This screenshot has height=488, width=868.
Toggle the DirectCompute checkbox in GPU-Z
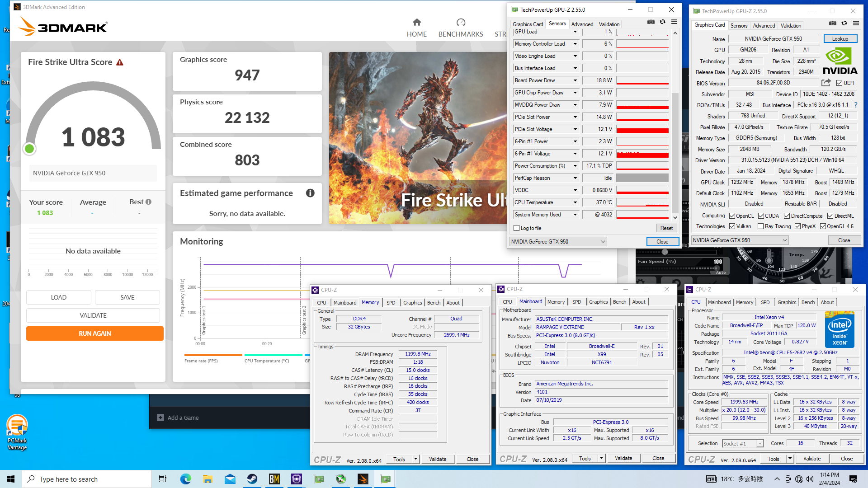point(787,216)
